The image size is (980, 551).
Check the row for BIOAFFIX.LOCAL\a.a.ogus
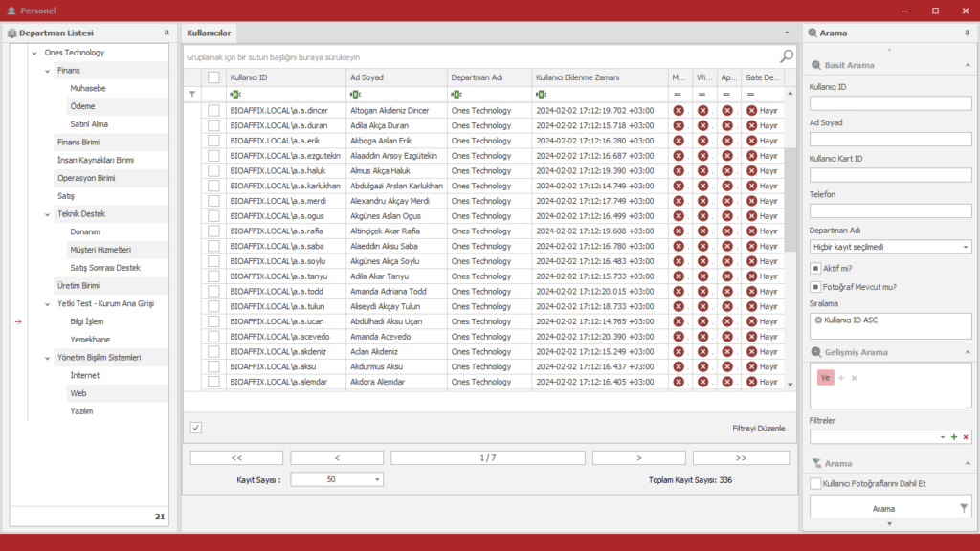(x=213, y=215)
